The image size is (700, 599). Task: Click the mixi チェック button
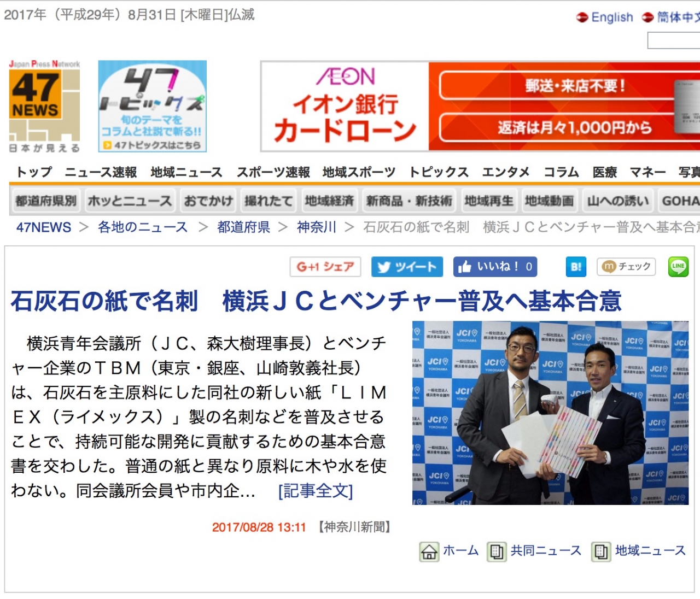point(626,267)
